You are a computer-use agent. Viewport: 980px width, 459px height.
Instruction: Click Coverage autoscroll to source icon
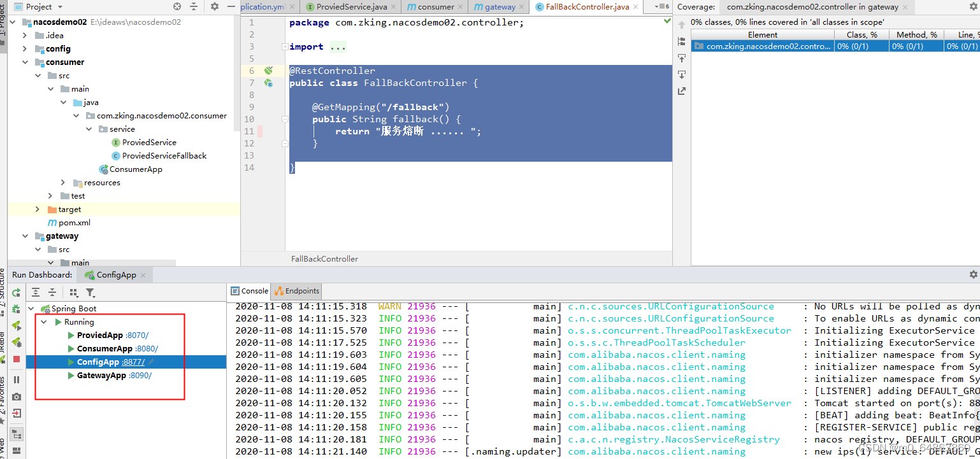tap(682, 57)
